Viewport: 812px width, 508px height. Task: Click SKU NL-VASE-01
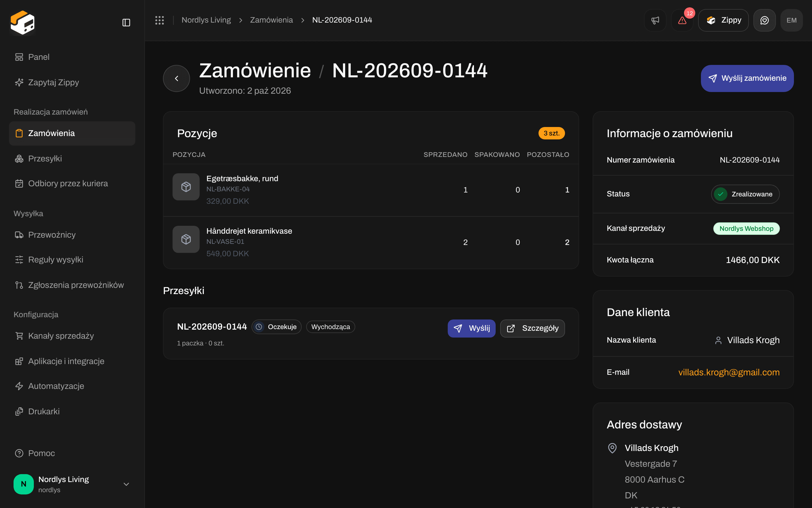click(225, 242)
